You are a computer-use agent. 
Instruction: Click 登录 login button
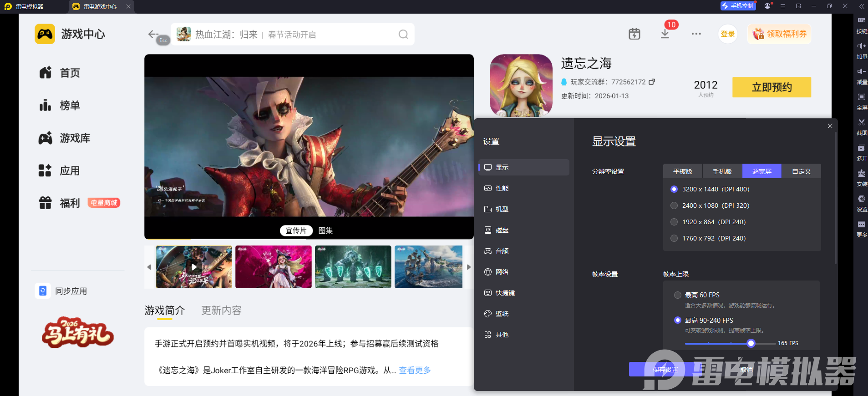pyautogui.click(x=728, y=34)
